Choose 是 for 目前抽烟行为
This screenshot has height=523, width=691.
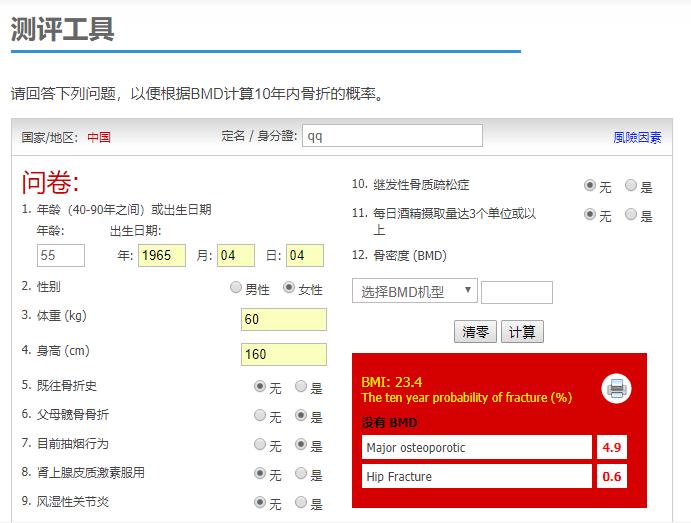pyautogui.click(x=301, y=444)
